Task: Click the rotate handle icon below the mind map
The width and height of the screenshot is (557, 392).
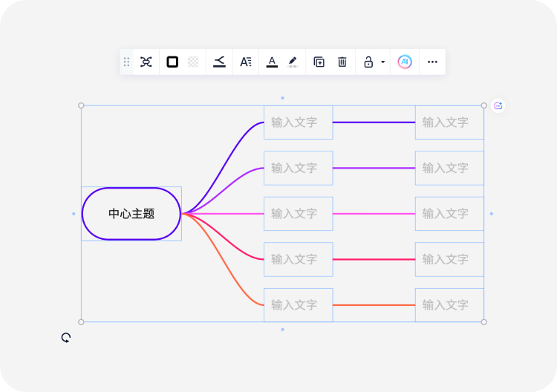Action: [65, 337]
